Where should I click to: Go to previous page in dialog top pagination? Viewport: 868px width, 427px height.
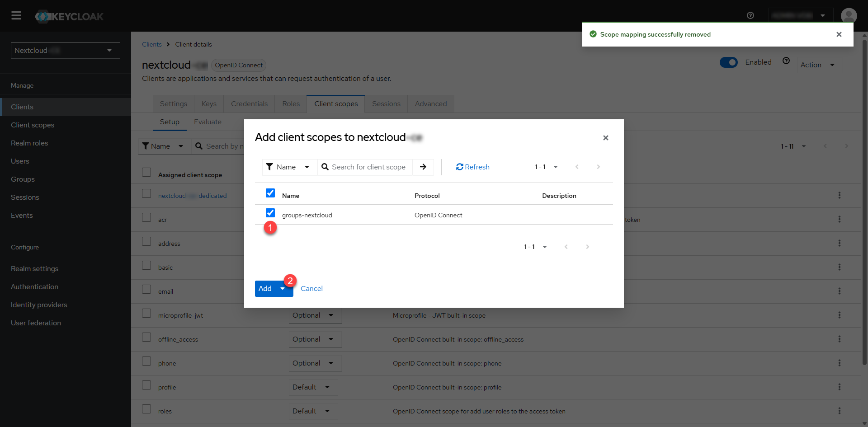[x=577, y=167]
